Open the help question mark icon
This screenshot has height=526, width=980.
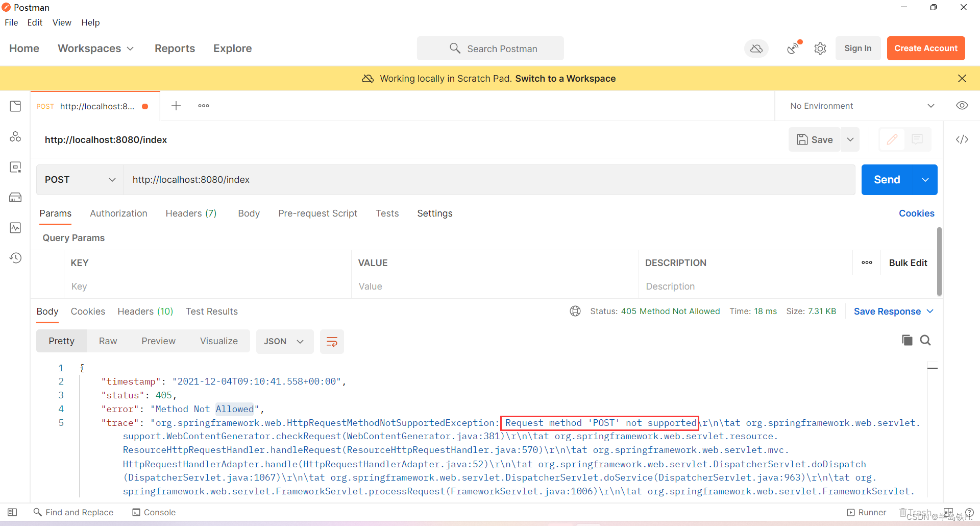pyautogui.click(x=969, y=512)
